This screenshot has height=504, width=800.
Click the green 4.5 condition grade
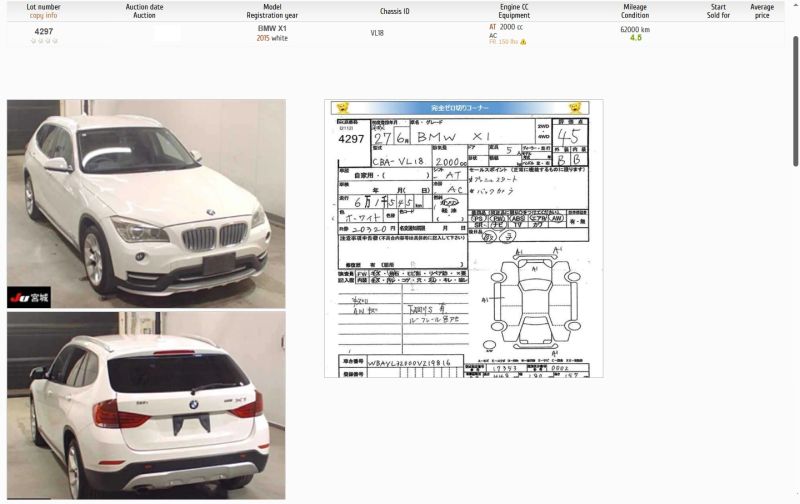pyautogui.click(x=636, y=38)
